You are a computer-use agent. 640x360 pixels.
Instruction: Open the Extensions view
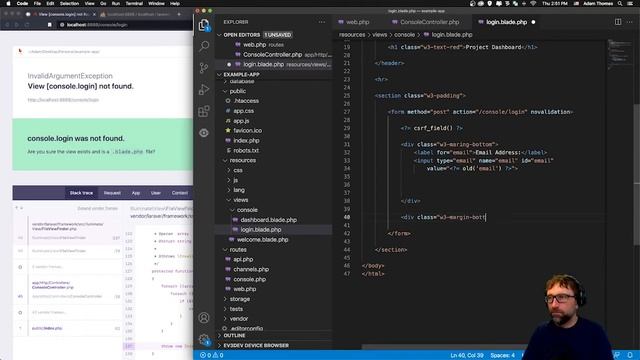point(204,111)
